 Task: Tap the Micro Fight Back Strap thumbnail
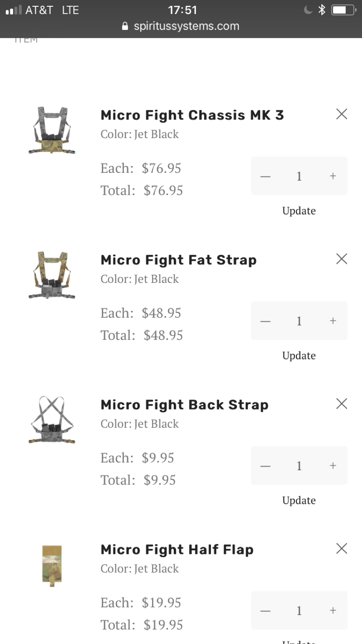point(52,420)
